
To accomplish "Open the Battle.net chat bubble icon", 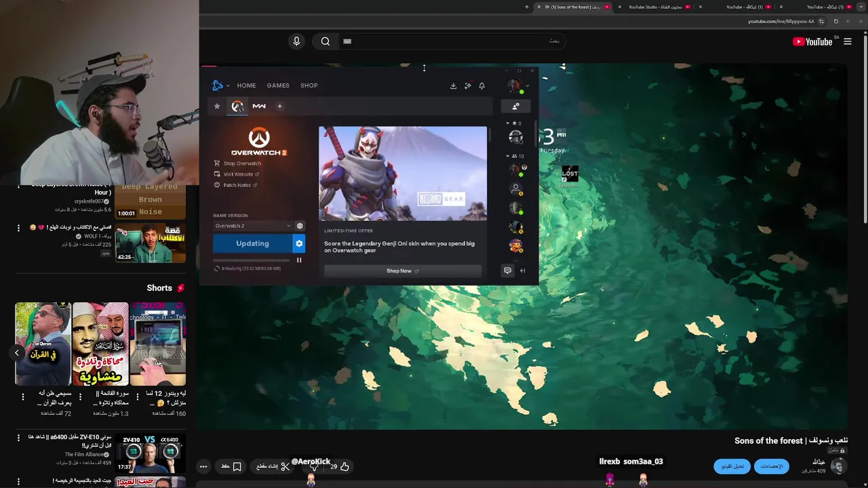I will [x=507, y=270].
